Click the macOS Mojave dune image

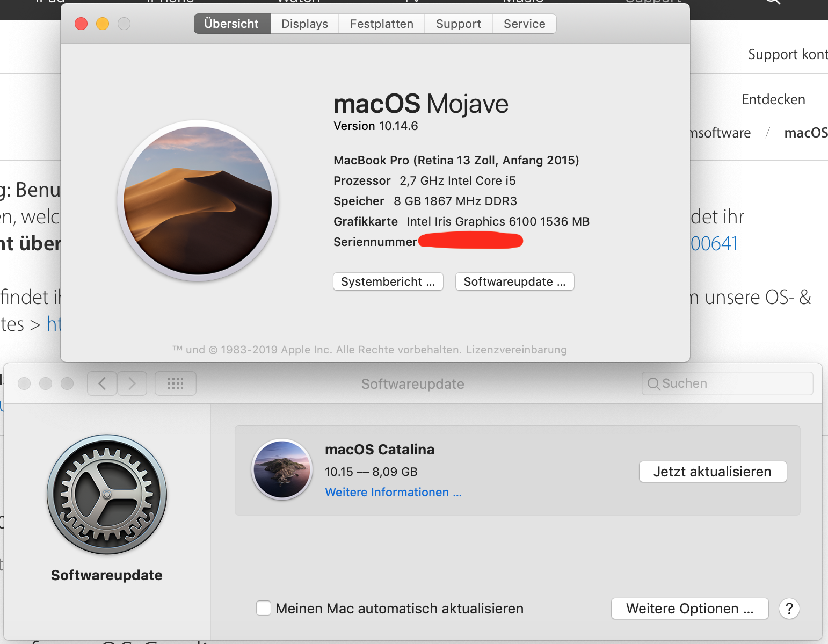tap(198, 201)
